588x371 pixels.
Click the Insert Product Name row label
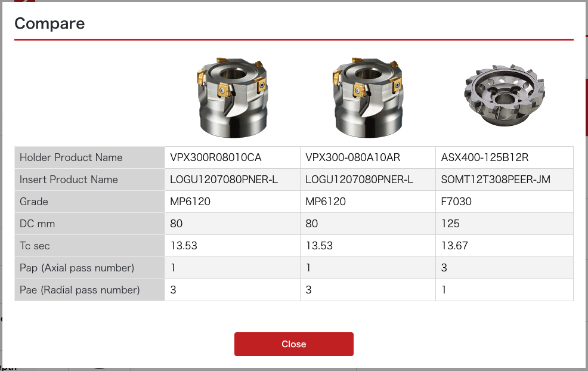[69, 180]
